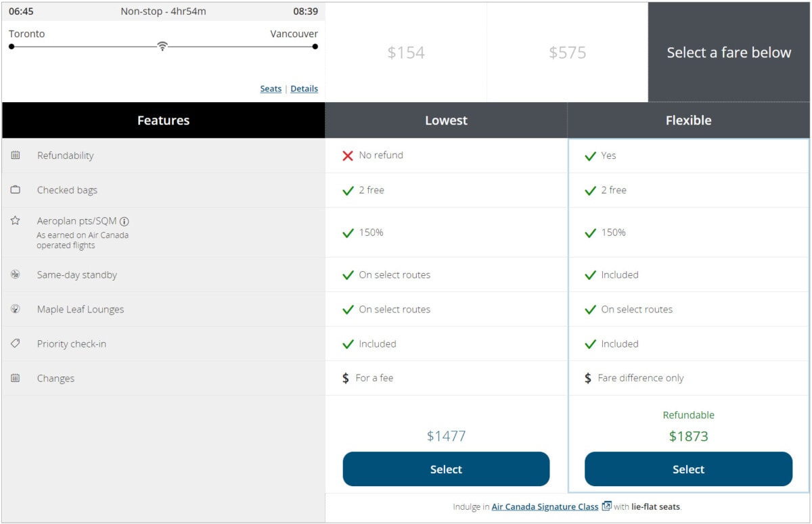
Task: Click the Refundability feature label
Action: coord(65,156)
